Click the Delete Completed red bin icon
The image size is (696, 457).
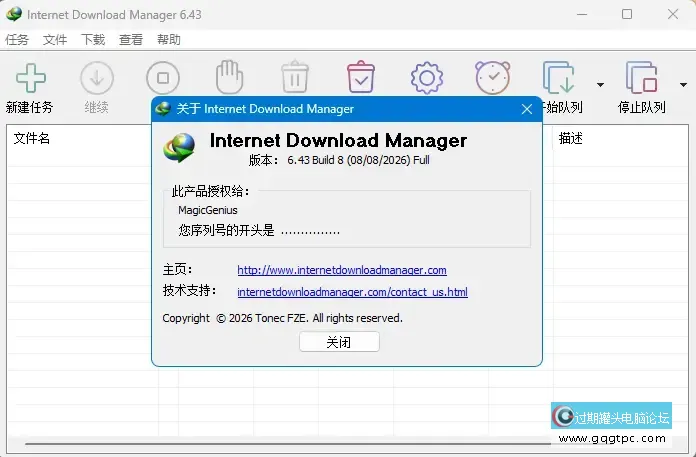361,77
